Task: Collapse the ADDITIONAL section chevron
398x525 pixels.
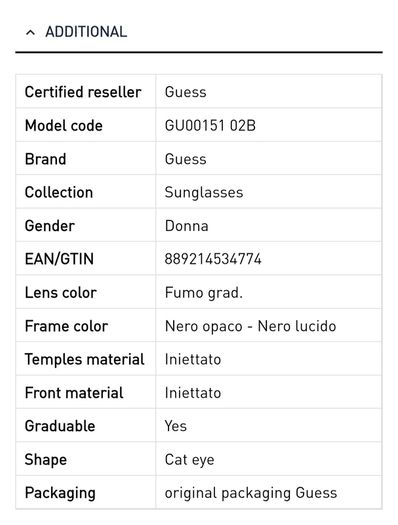Action: click(30, 32)
